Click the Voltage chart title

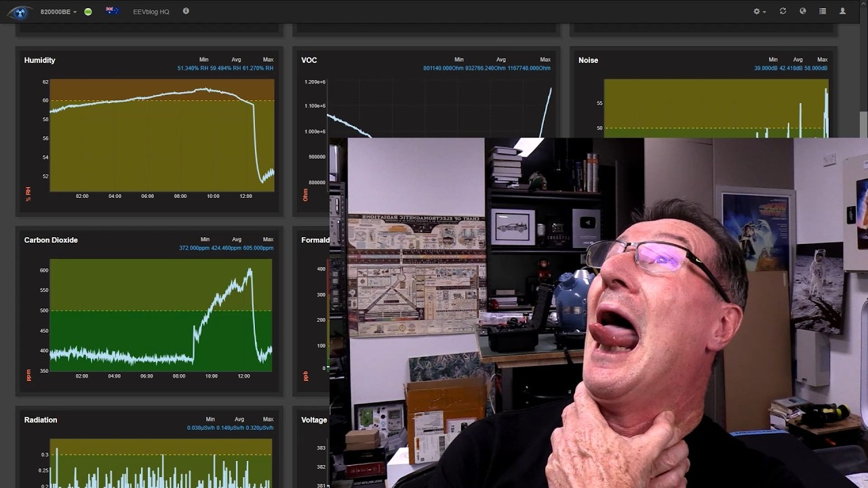pyautogui.click(x=314, y=420)
